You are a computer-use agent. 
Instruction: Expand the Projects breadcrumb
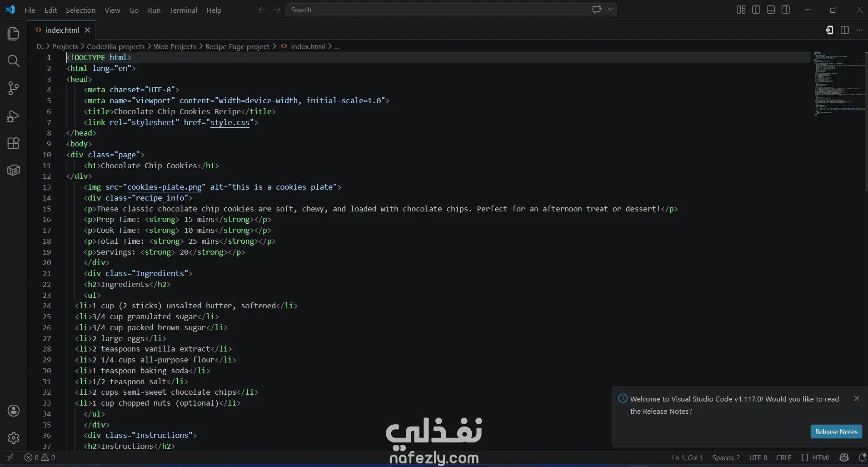(65, 46)
